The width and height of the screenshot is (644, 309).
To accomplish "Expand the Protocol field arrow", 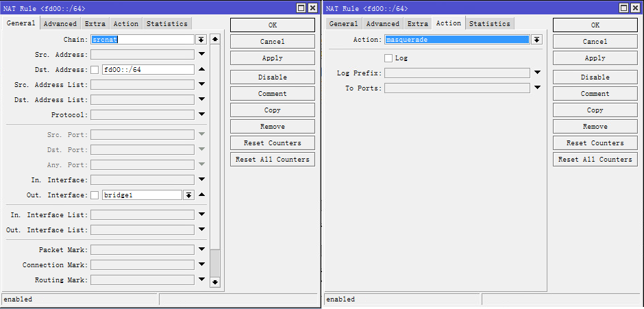I will point(201,114).
